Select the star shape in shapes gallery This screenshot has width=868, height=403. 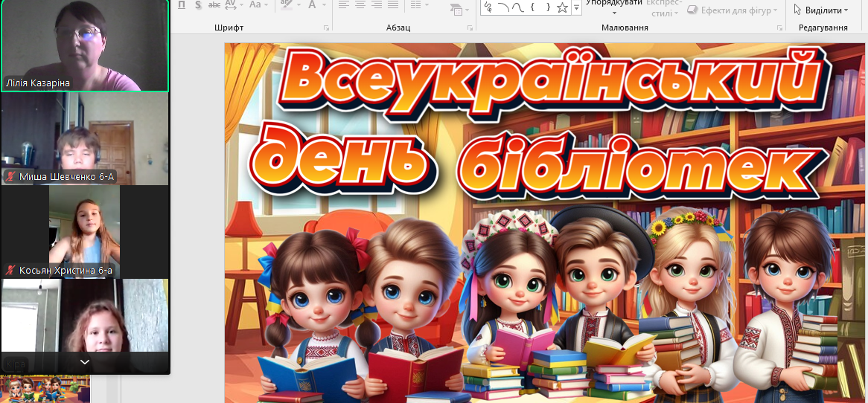563,7
